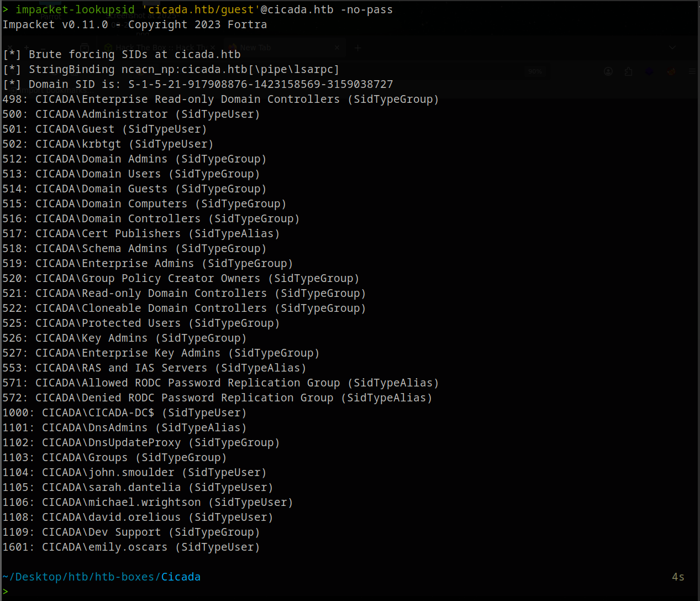Click the ~/Desktop/htb/htb-boxes/Cicada prompt path
This screenshot has height=601, width=700.
pyautogui.click(x=102, y=577)
